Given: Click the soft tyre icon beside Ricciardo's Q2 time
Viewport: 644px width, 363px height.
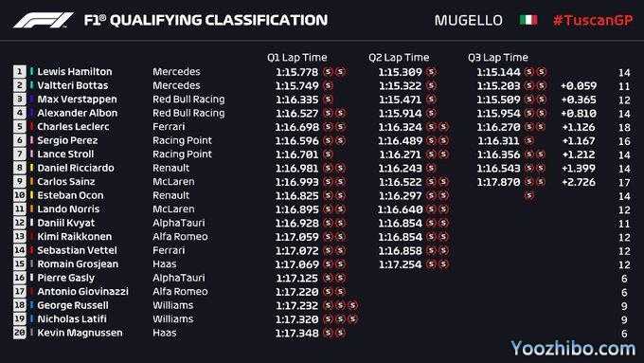Looking at the screenshot, I should tap(431, 168).
